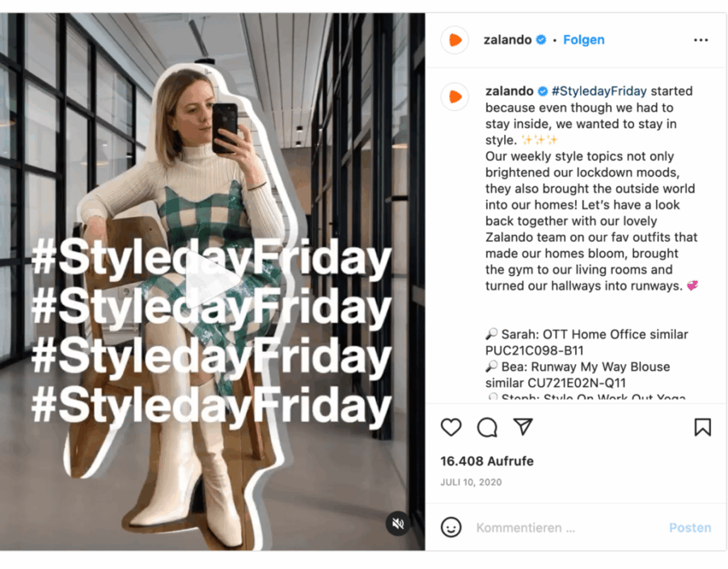Click the verified badge next to the header zalando
The image size is (728, 569).
(541, 40)
